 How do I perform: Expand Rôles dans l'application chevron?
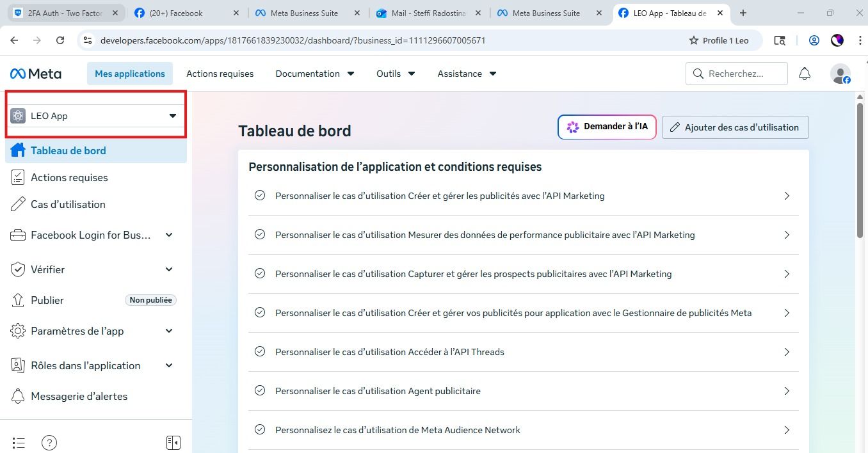169,365
